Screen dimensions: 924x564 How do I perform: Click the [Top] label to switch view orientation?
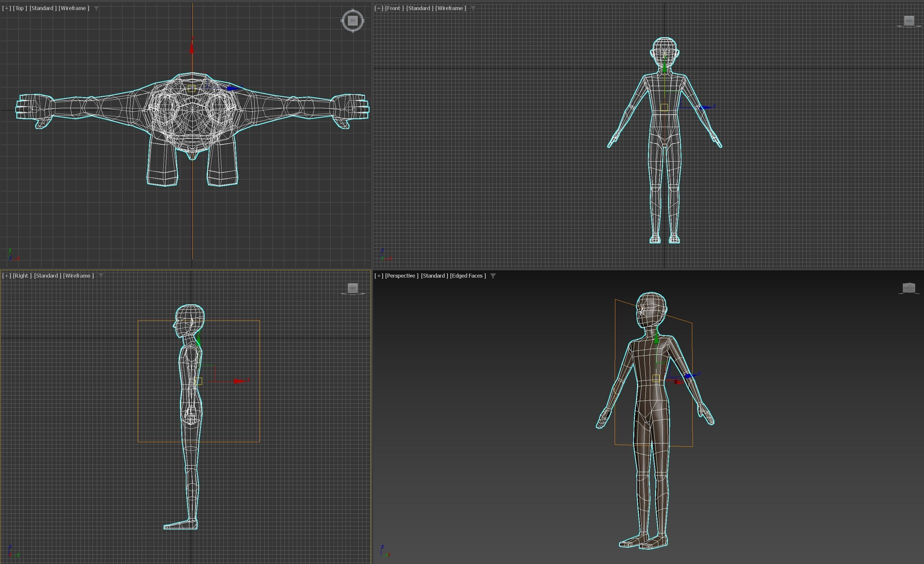[x=20, y=8]
